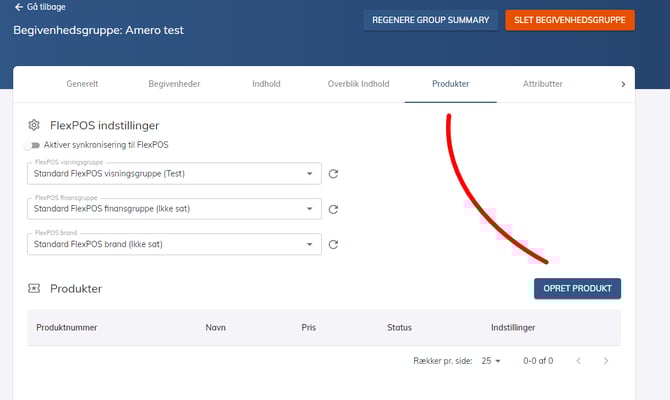Screen dimensions: 670x400
Task: Click Slet Begivenhedsgruppe button
Action: (x=570, y=20)
